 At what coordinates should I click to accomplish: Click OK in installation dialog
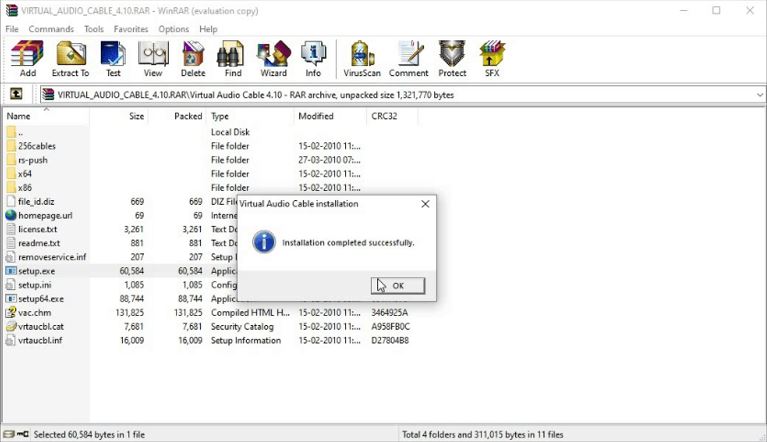398,286
